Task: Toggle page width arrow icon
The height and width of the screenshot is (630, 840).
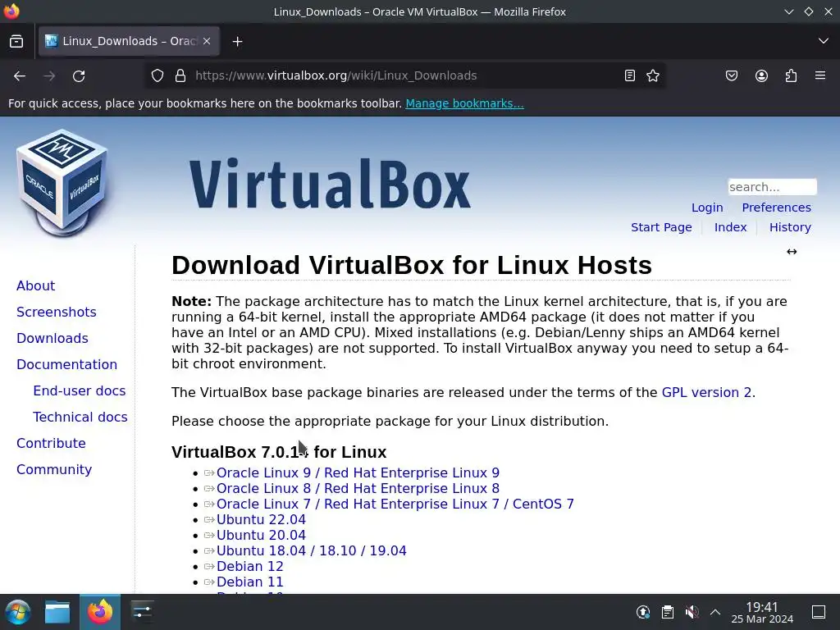Action: click(792, 252)
